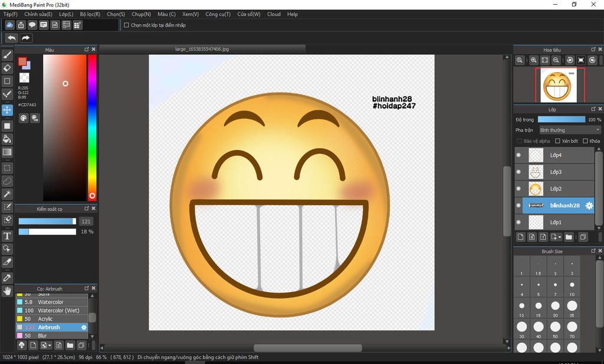
Task: Click the foreground color swatch
Action: click(x=22, y=61)
